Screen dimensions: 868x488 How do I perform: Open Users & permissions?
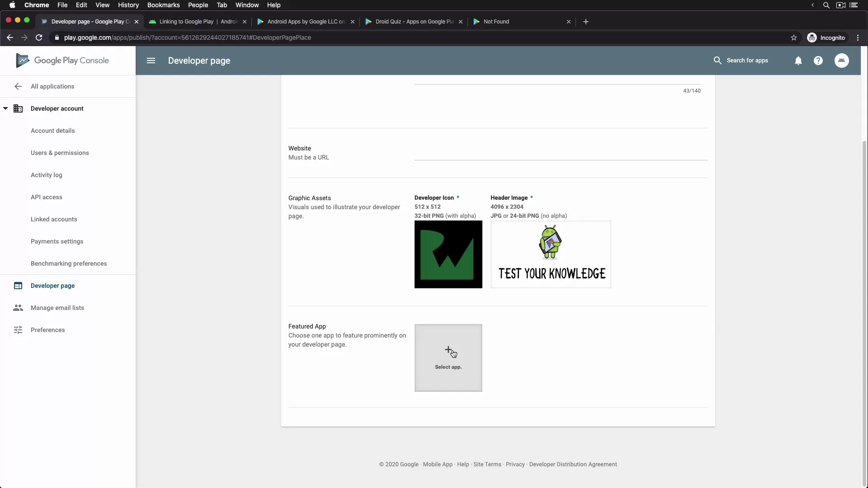(x=60, y=153)
